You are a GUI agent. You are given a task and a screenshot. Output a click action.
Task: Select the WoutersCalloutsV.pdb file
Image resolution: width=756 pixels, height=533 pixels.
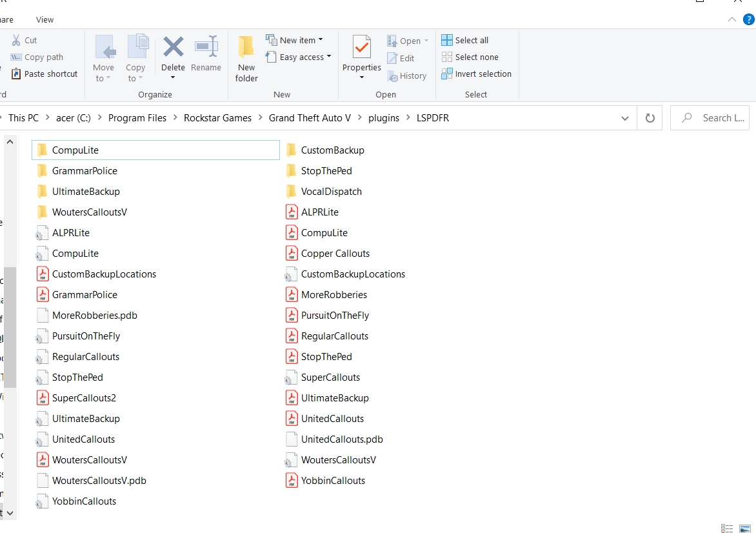pos(92,481)
